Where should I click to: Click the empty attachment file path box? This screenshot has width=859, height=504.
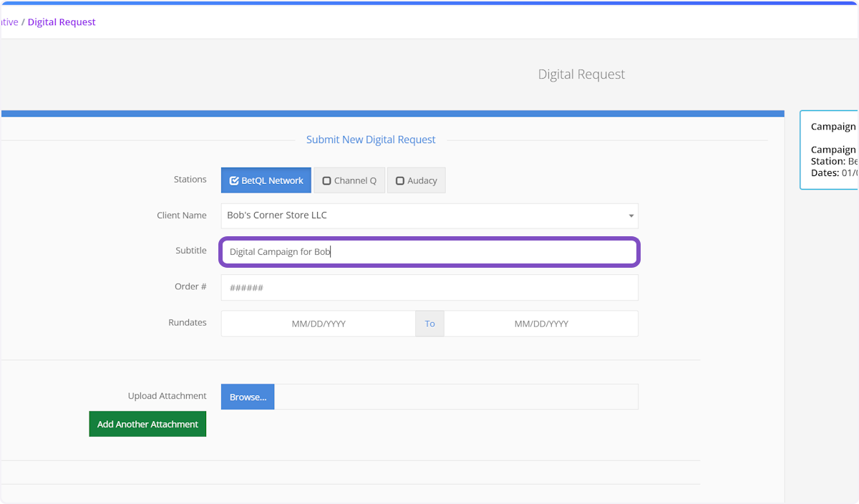click(x=455, y=397)
